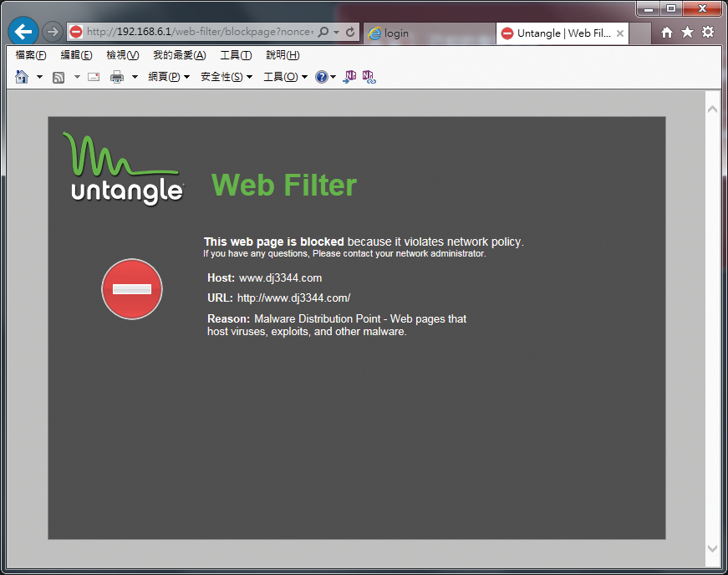The width and height of the screenshot is (728, 575).
Task: Open the 網頁(P) dropdown menu
Action: pos(169,77)
